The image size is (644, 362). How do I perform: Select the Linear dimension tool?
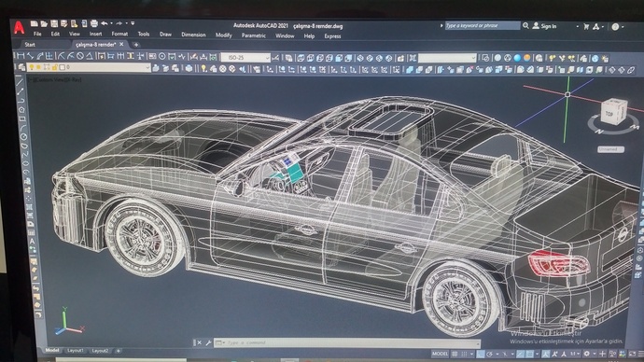tap(21, 56)
